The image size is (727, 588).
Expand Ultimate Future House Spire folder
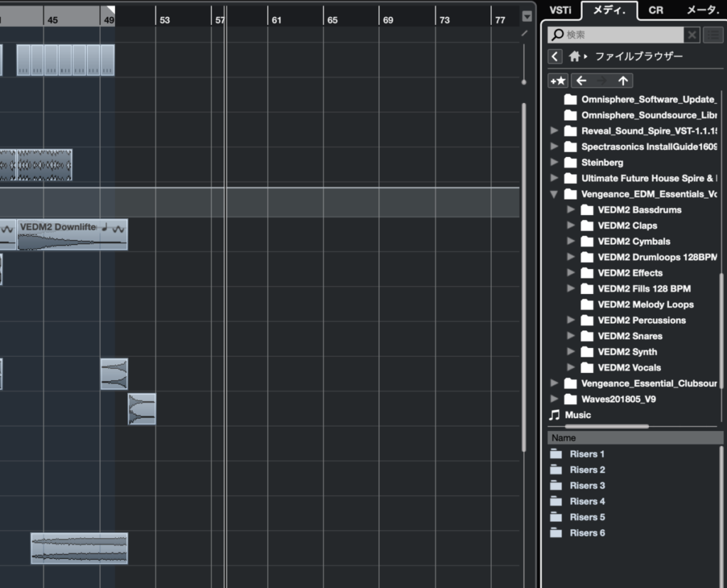554,178
